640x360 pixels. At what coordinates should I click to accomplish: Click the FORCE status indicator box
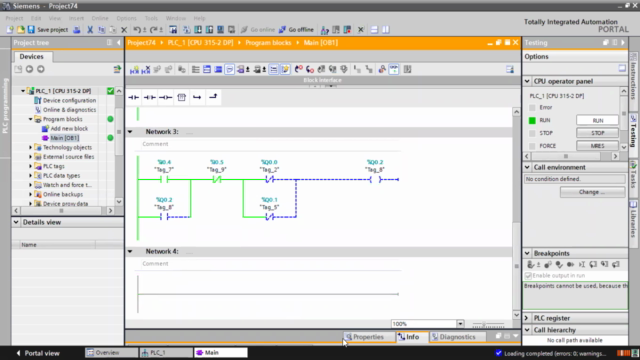pos(532,146)
